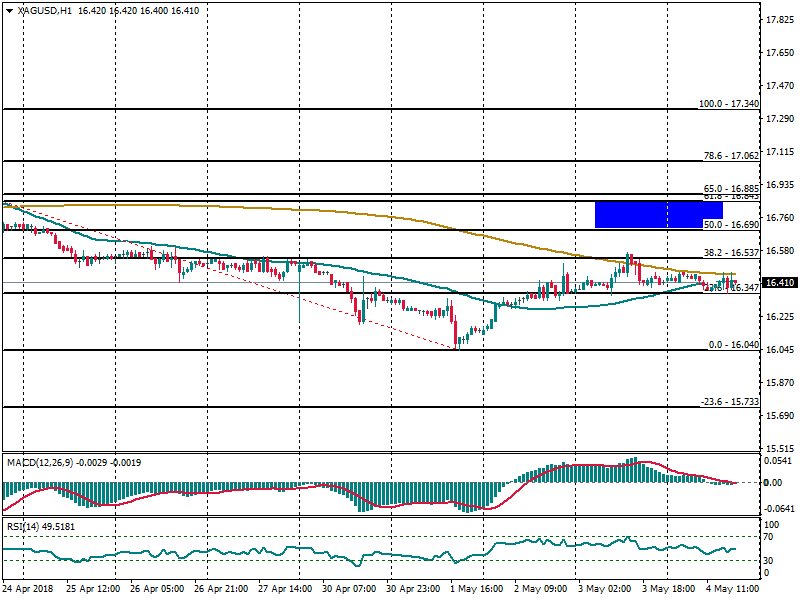Screen dimensions: 800x600
Task: Click the 30 Apr 07:00 time label
Action: coord(349,591)
